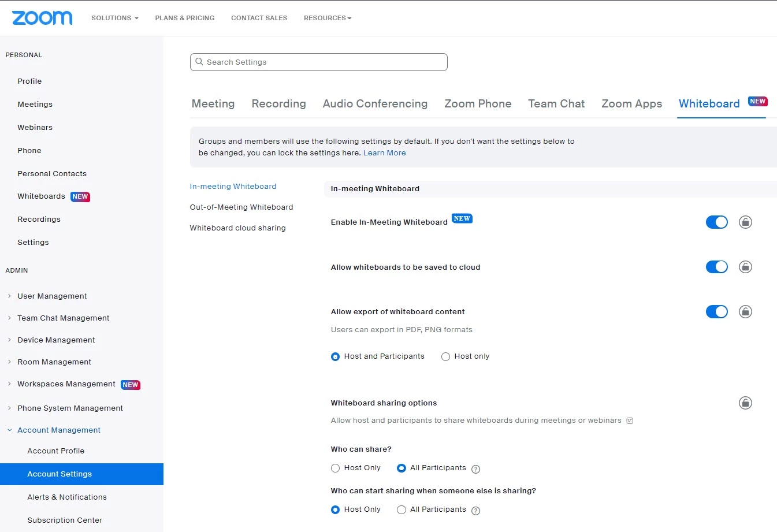
Task: Open Plans & Pricing page
Action: (185, 18)
